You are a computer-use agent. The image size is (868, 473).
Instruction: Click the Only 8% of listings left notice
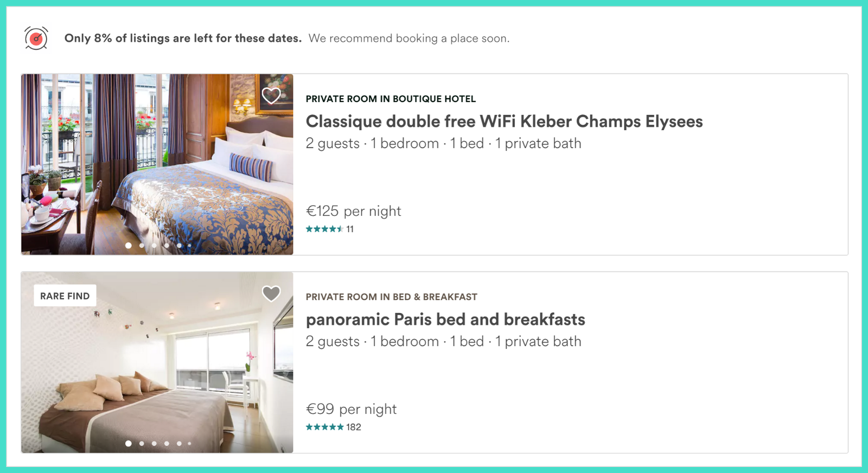click(183, 39)
